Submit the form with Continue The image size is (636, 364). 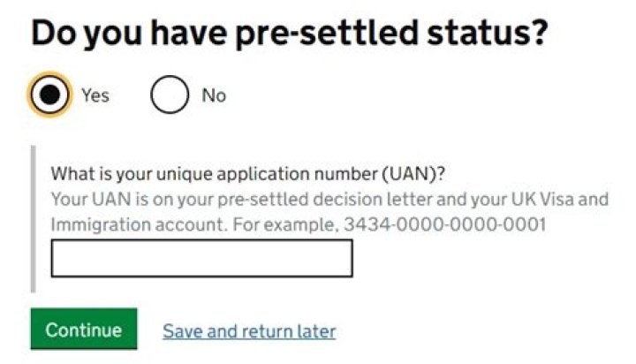(84, 330)
